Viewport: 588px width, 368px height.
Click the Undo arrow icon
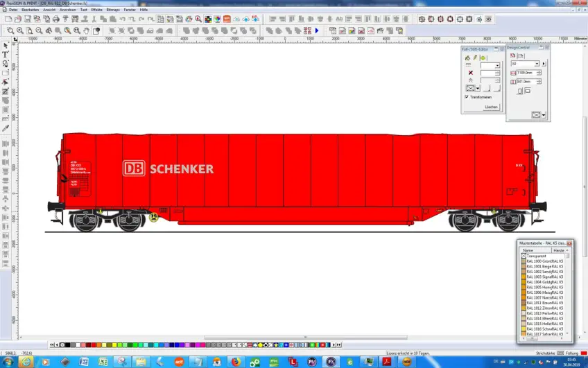point(123,19)
